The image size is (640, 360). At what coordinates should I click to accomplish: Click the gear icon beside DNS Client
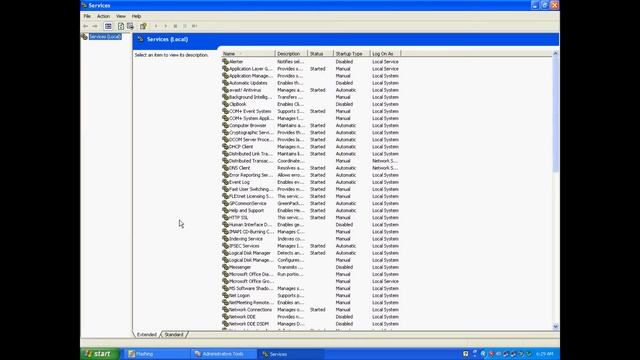tap(225, 168)
